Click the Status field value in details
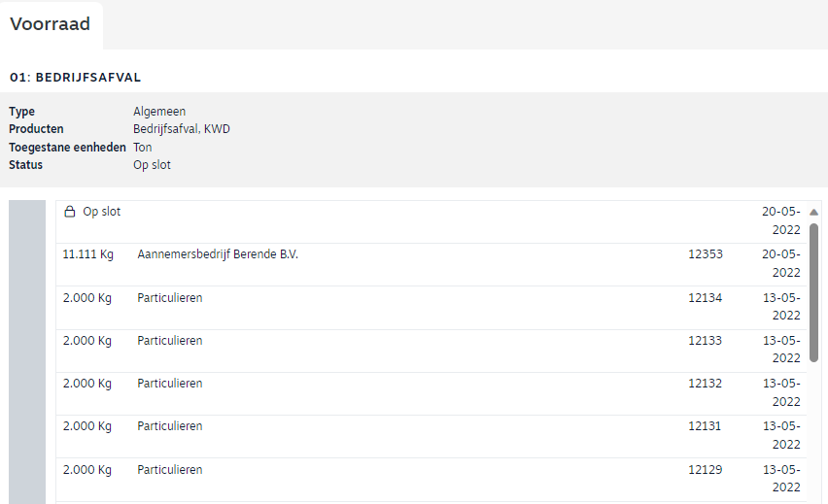The image size is (828, 504). coord(152,165)
